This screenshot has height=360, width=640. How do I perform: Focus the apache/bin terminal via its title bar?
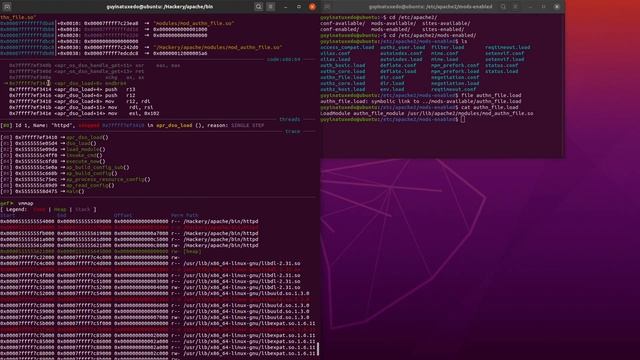[160, 7]
